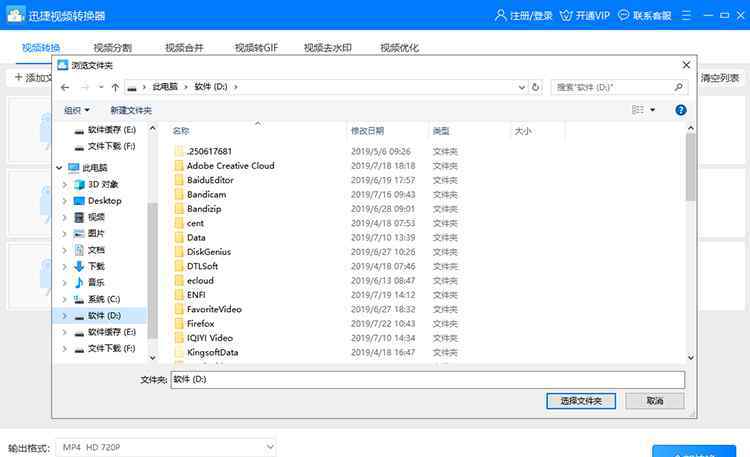Sort by the 修改日期 column header

tap(367, 131)
